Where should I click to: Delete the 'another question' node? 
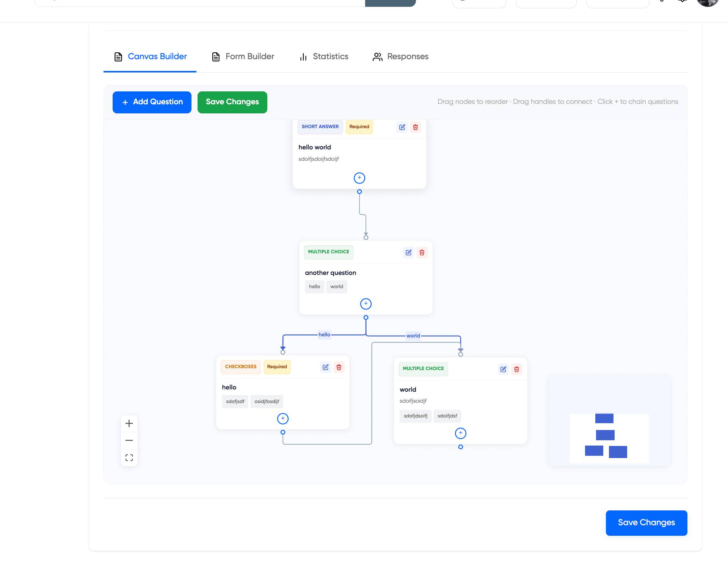(422, 253)
